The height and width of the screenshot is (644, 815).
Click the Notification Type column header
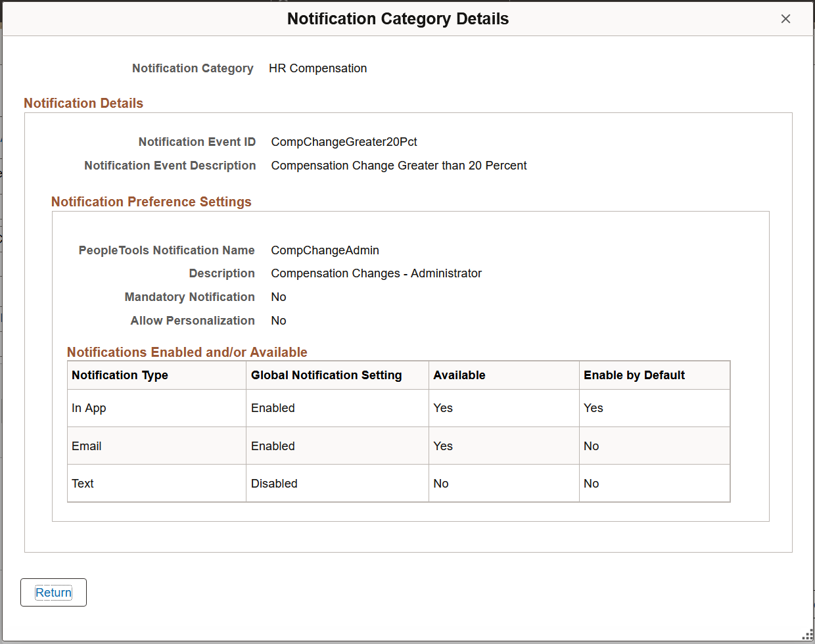[x=156, y=375]
